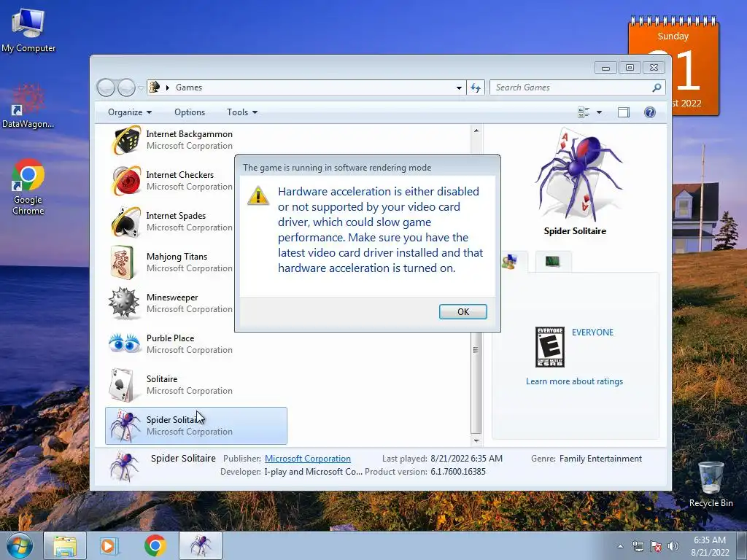Select Mahjong Titans text label
747x560 pixels.
(x=177, y=257)
